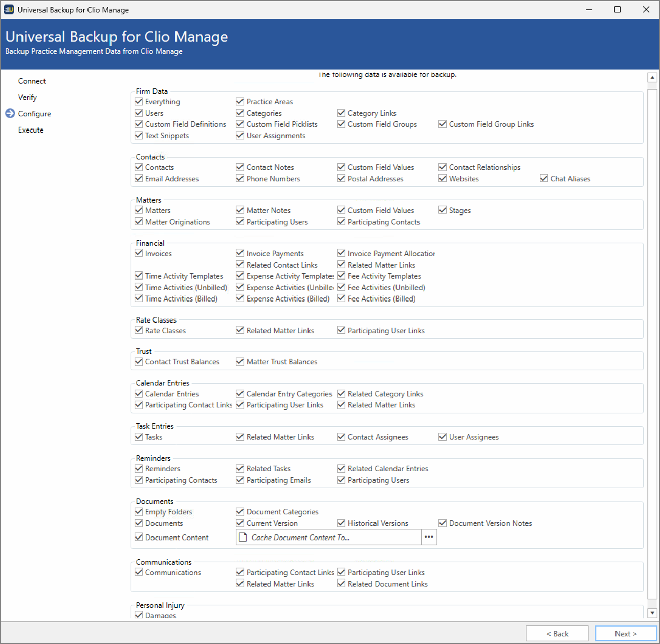Uncheck Document Categories
660x644 pixels.
240,511
